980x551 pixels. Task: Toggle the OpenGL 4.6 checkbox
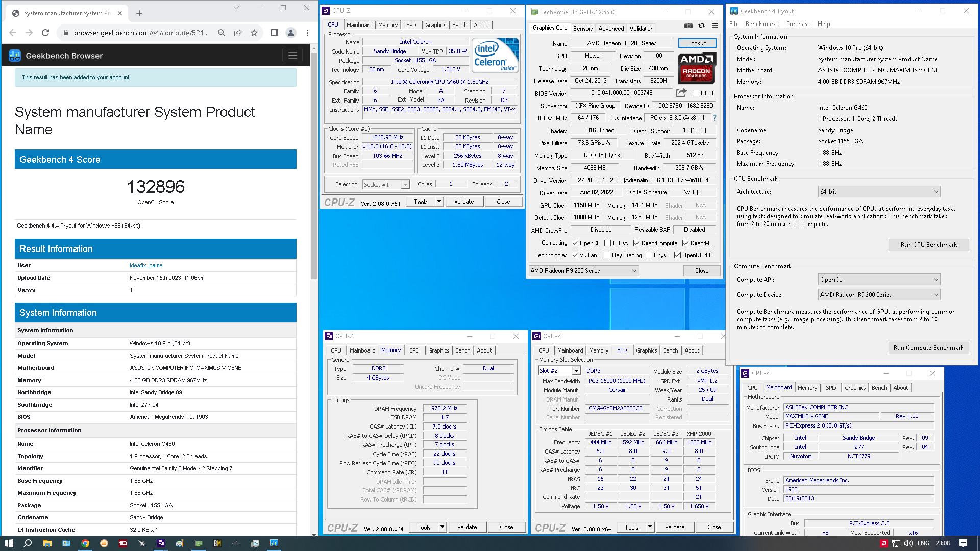point(677,255)
